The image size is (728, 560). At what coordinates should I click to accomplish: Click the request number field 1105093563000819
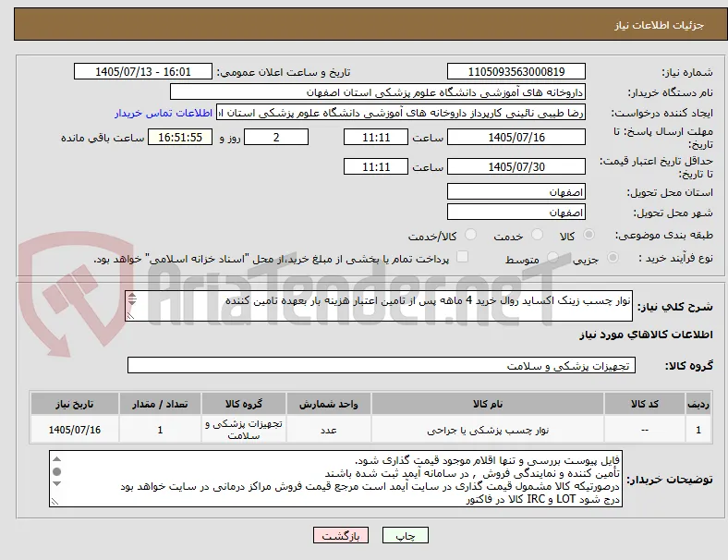click(516, 72)
